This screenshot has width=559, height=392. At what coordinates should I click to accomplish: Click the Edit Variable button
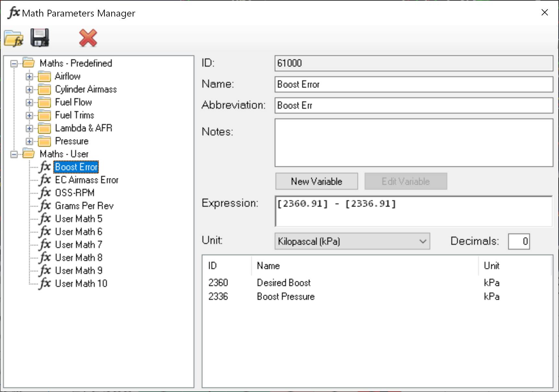[x=406, y=181]
